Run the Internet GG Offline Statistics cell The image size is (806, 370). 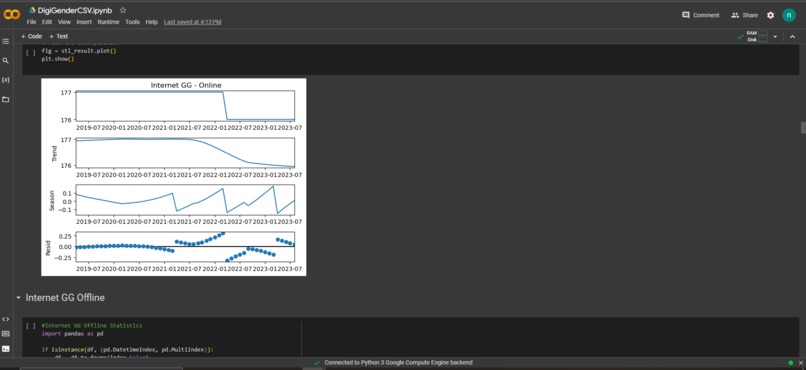pyautogui.click(x=31, y=326)
